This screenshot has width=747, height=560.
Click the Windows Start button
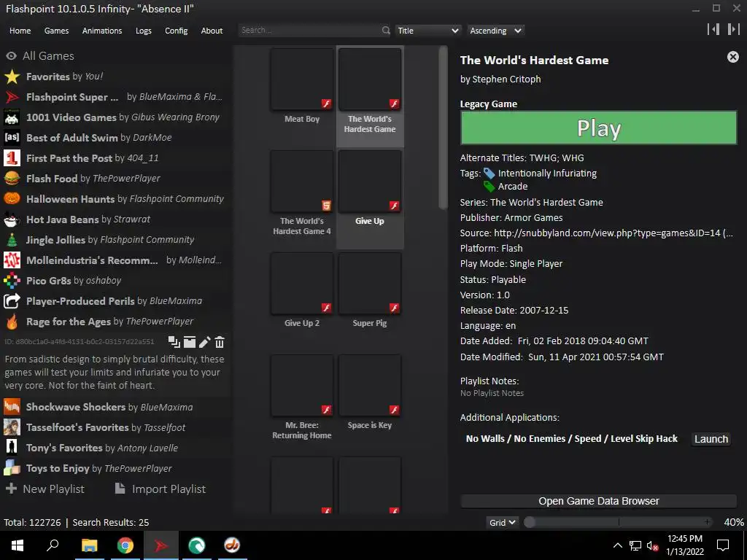(18, 545)
